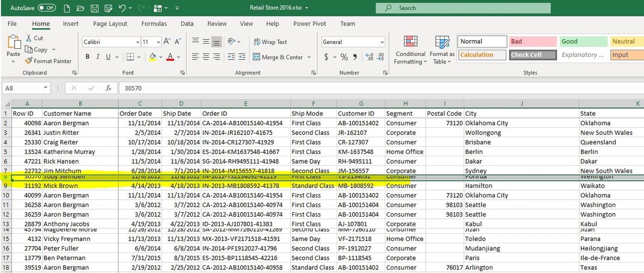Click the Insert Function fx icon

pos(108,88)
